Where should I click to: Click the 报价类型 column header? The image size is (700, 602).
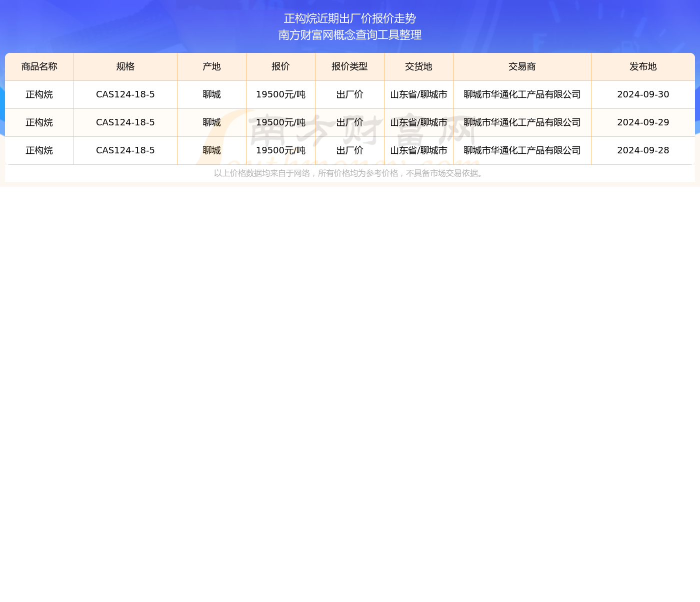pos(350,67)
